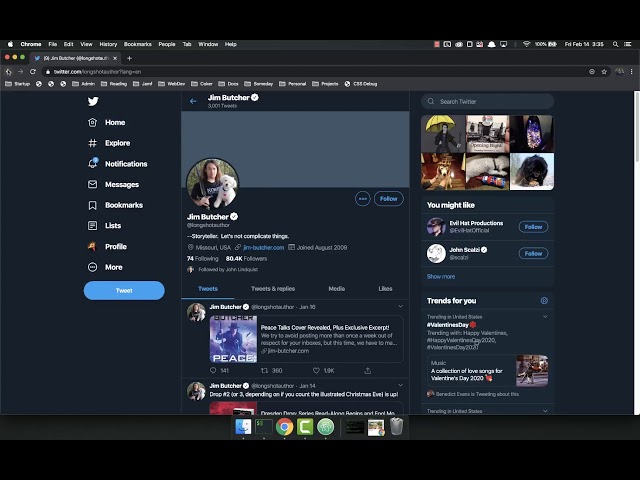Open Messages envelope
Image resolution: width=640 pixels, height=480 pixels.
113,184
